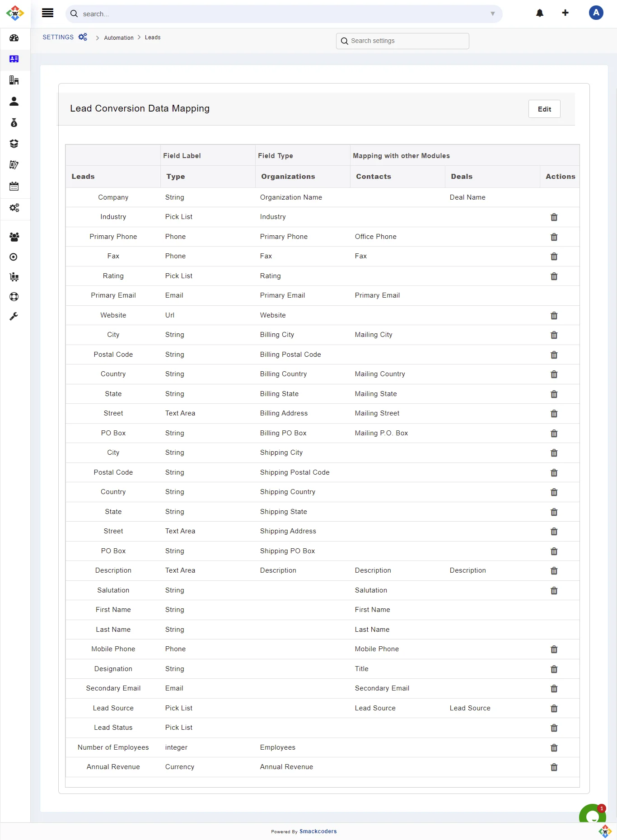Click the SETTINGS breadcrumb link
This screenshot has height=840, width=617.
pos(58,37)
